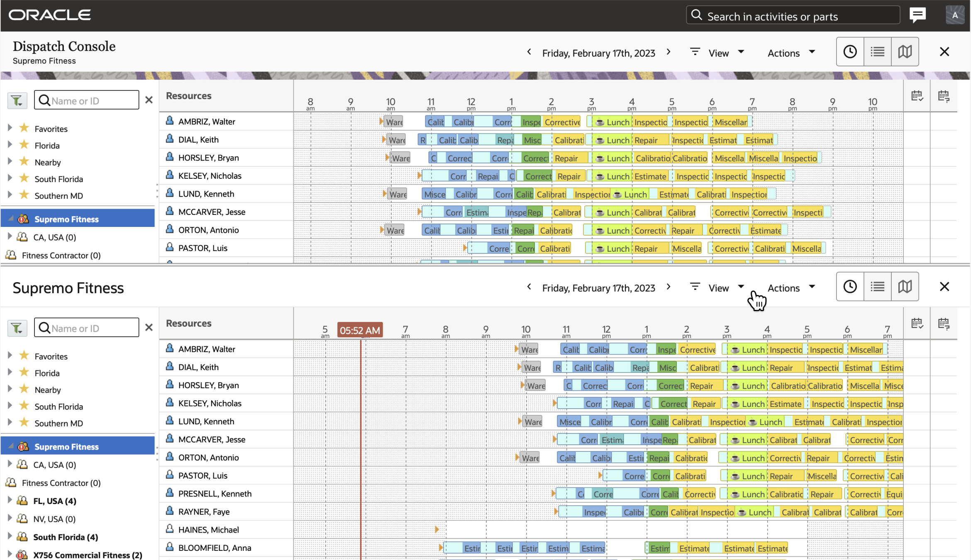Switch to map view in Dispatch Console panel
The width and height of the screenshot is (971, 560).
905,52
